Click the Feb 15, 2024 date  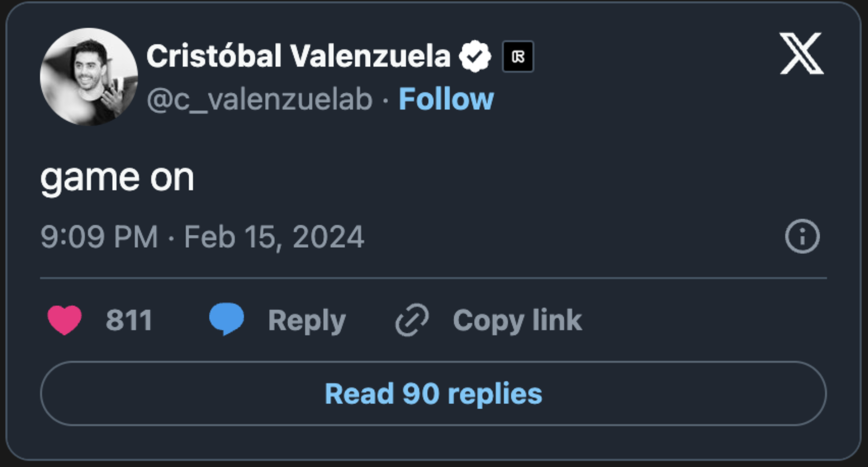tap(274, 237)
